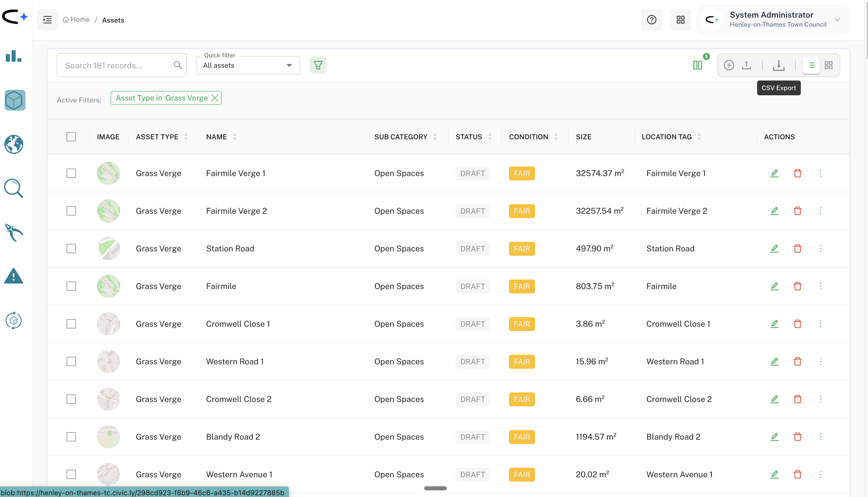
Task: Check the Fairmile Verge 1 row checkbox
Action: [x=71, y=173]
